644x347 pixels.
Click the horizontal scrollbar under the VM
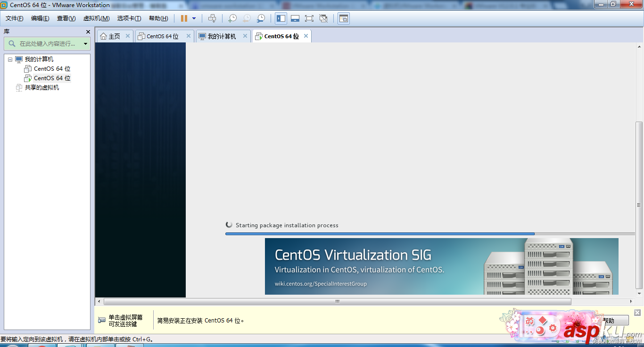point(337,301)
